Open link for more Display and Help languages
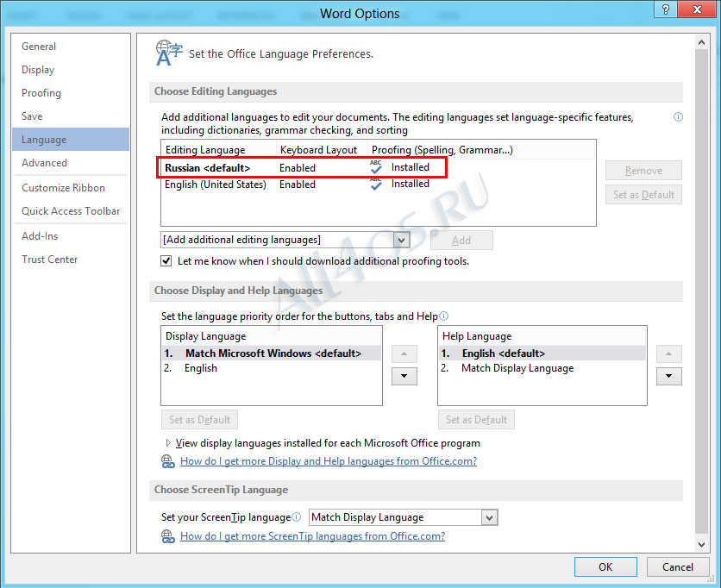721x588 pixels. (x=329, y=461)
